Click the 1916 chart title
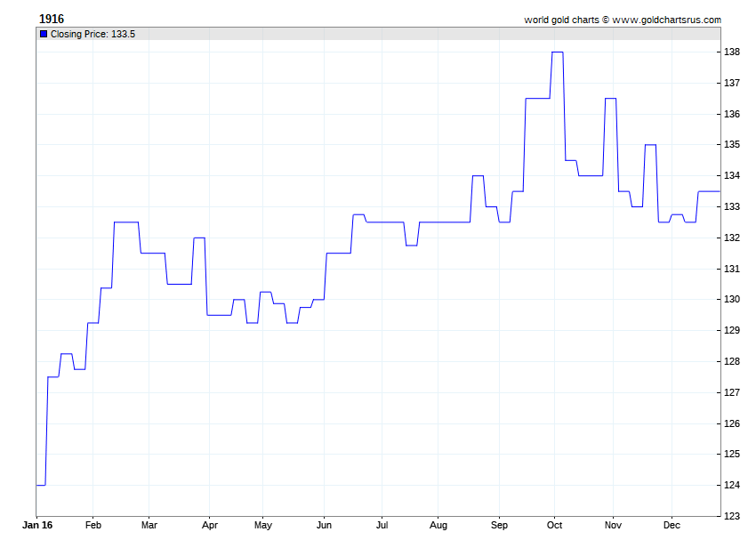Screen dimensions: 756x548 pyautogui.click(x=52, y=19)
